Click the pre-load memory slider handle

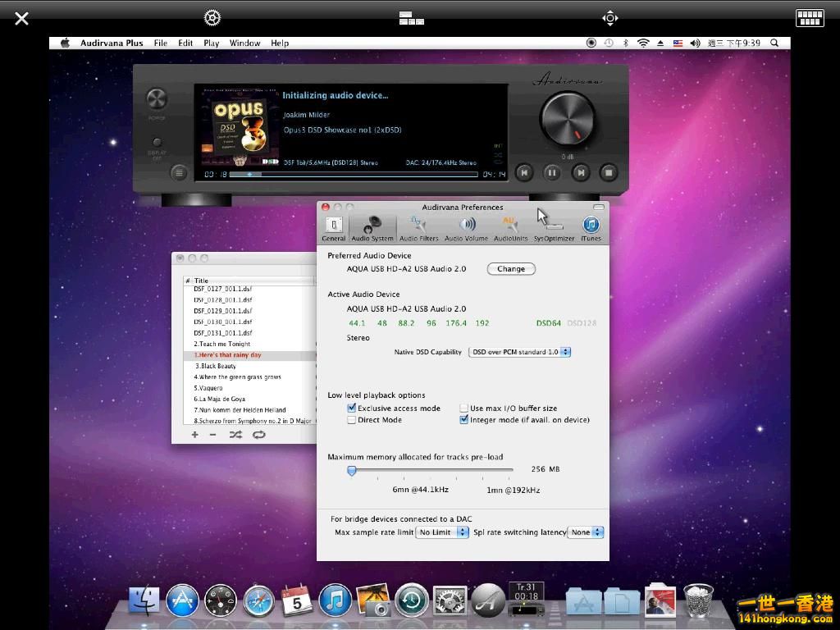pyautogui.click(x=351, y=470)
